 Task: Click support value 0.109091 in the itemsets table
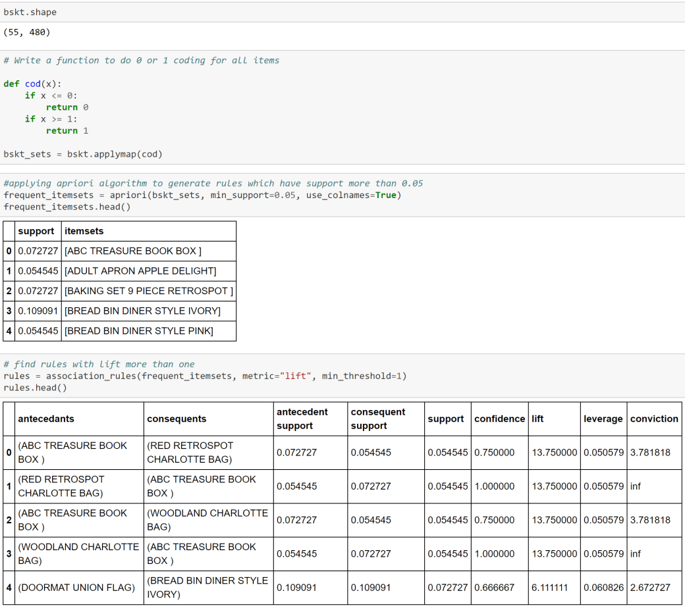38,311
